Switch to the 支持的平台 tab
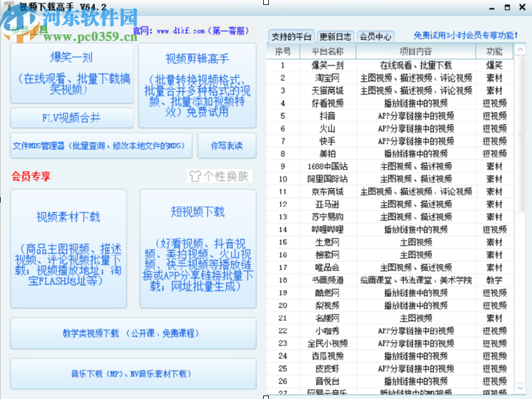532x399 pixels. [291, 37]
